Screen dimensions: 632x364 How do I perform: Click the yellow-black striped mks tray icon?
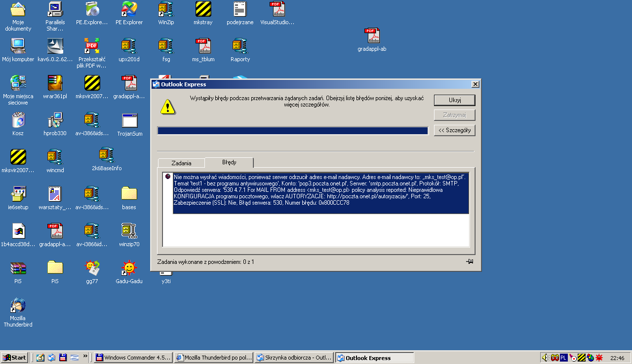coord(582,358)
